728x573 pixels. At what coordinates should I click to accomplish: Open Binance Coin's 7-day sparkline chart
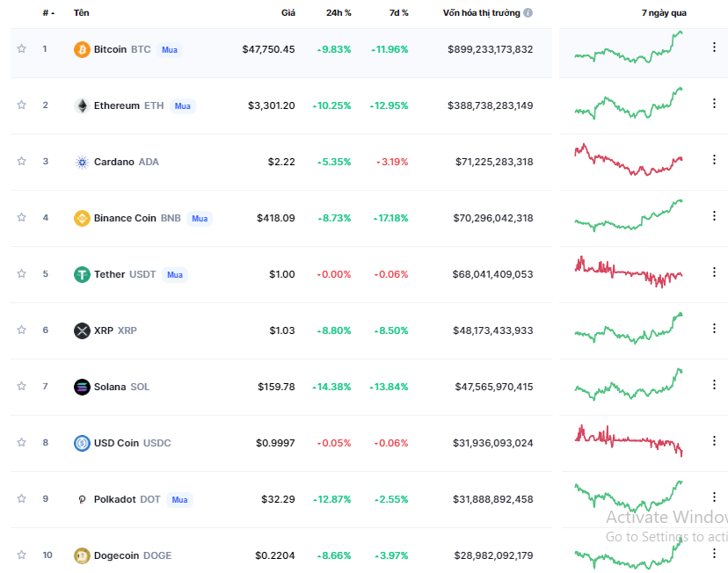click(629, 215)
